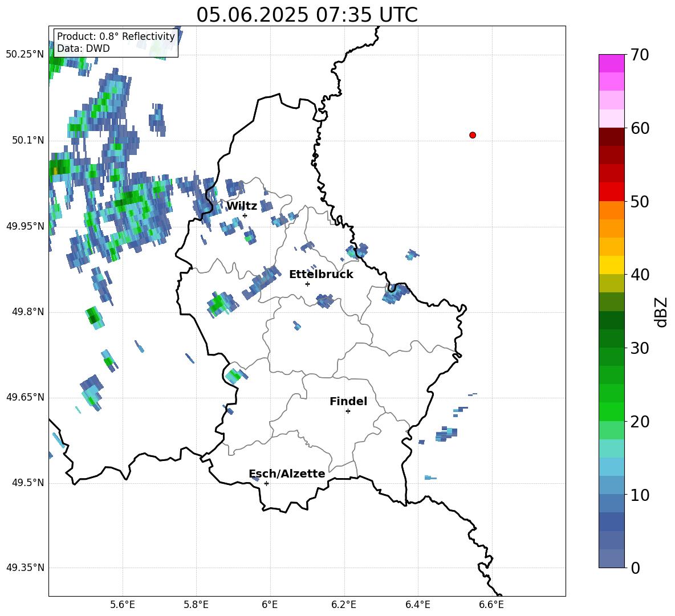The image size is (675, 616).
Task: Click the 'Product: 0.8° Reflectivity' legend text
Action: pos(116,36)
